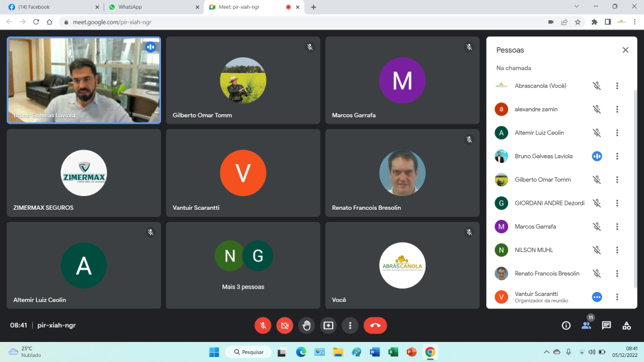Click the present screen button
This screenshot has height=362, width=644.
pyautogui.click(x=328, y=325)
